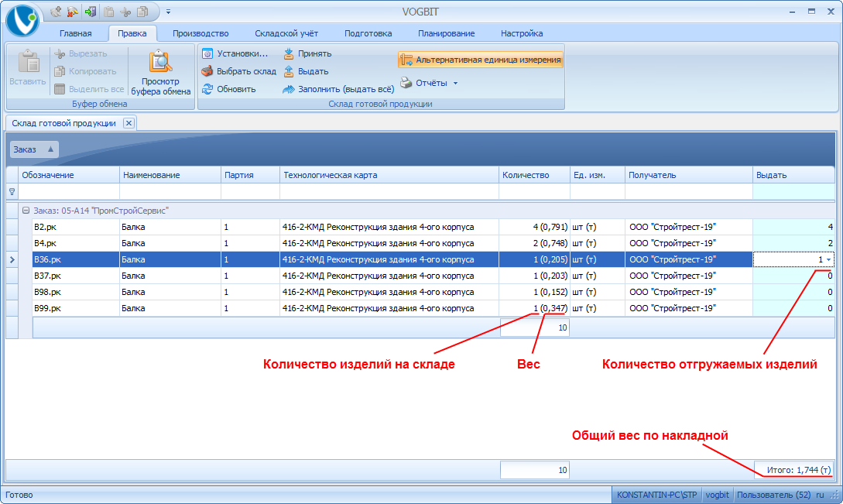Open the Настройка tab
Viewport: 843px width, 504px height.
point(522,33)
